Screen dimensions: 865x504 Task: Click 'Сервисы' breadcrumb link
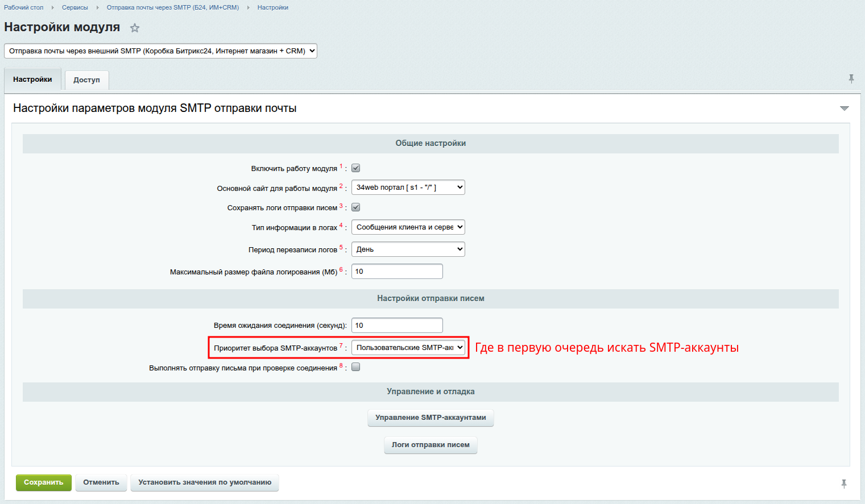[x=75, y=7]
